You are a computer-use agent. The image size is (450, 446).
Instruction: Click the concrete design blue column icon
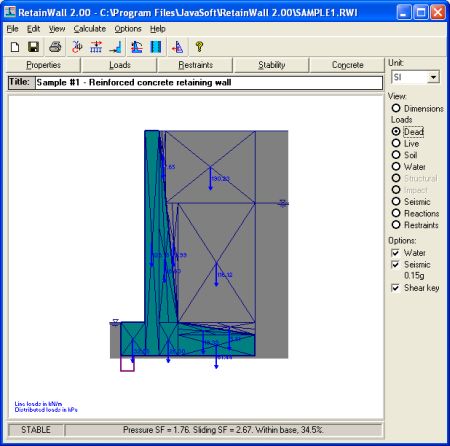tap(156, 47)
